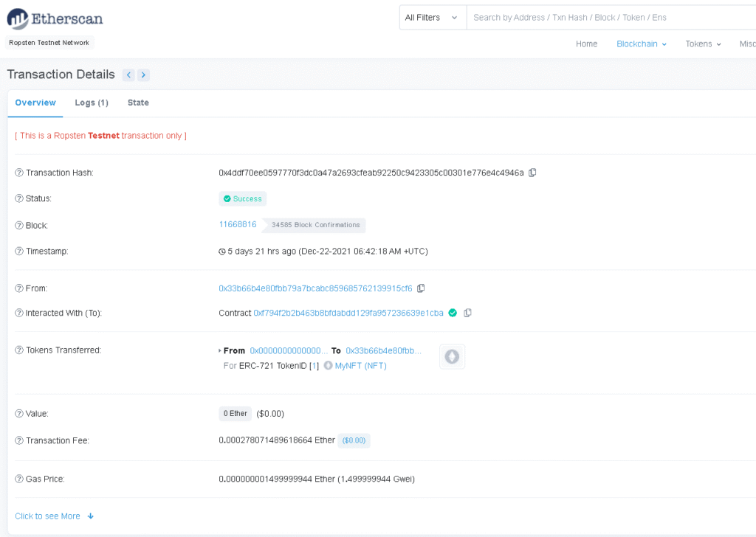
Task: Open the NFT token image thumbnail
Action: [452, 357]
